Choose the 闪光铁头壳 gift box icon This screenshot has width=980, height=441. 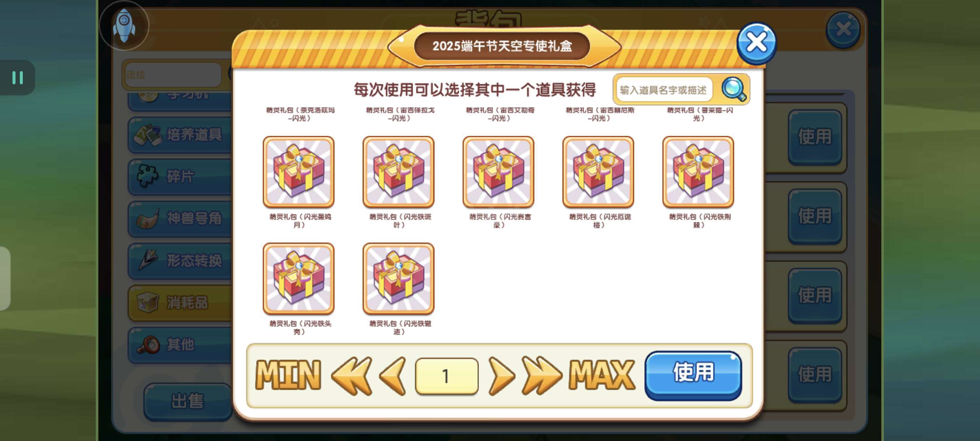click(298, 279)
